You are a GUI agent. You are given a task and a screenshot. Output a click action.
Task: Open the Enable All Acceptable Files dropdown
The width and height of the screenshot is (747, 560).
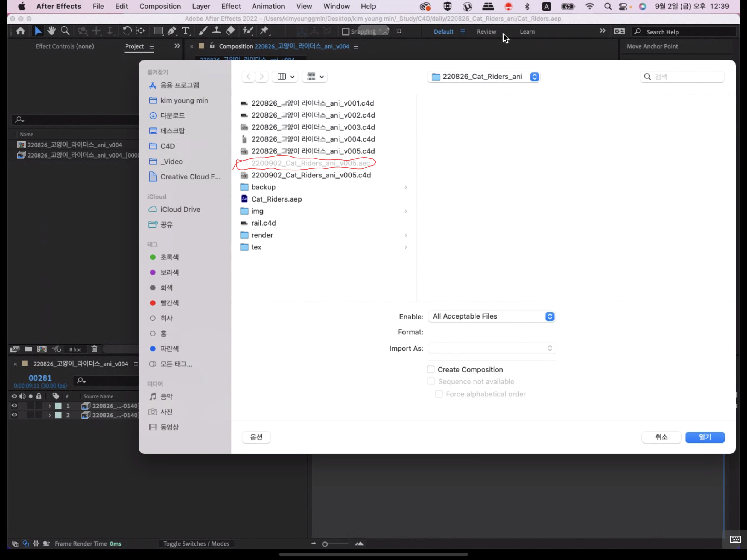491,316
